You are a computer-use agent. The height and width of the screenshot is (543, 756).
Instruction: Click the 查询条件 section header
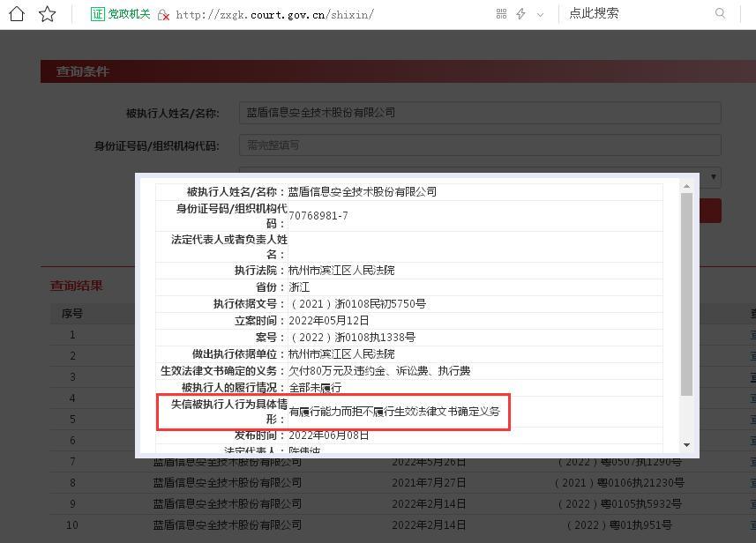point(82,71)
